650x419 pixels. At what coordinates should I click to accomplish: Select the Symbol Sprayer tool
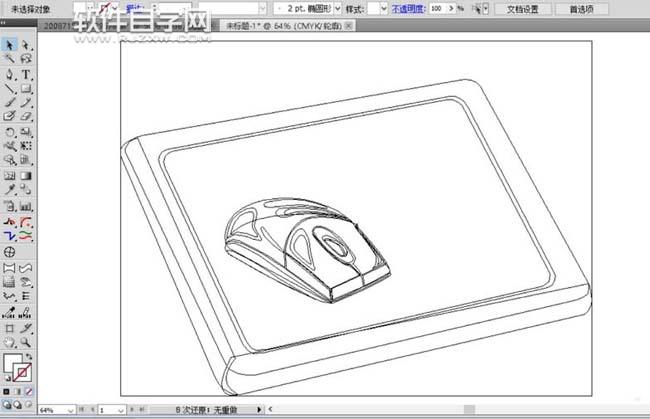[x=9, y=206]
